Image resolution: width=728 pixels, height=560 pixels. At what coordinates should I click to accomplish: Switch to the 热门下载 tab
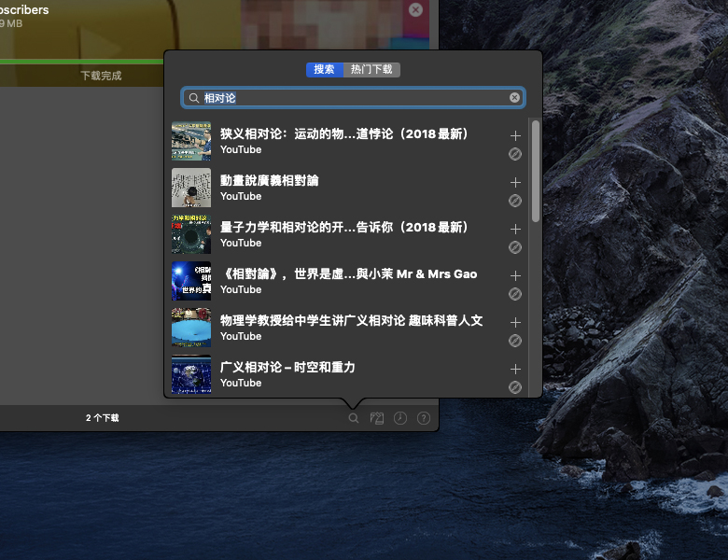371,70
